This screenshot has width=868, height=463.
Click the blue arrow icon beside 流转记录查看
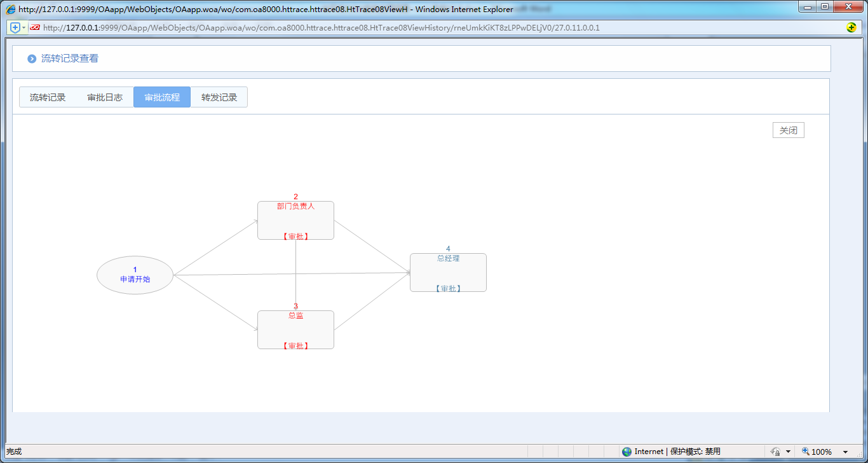(x=32, y=59)
